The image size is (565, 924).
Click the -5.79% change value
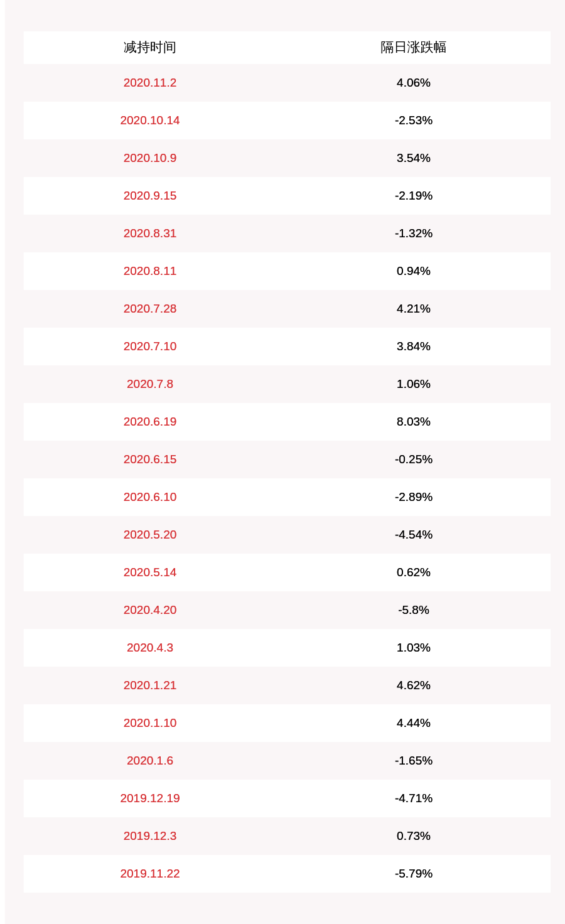click(413, 874)
